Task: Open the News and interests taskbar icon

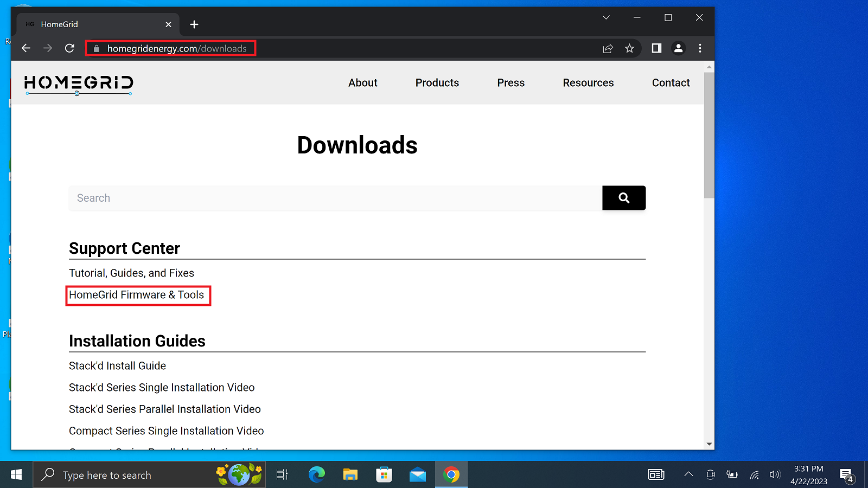Action: coord(656,475)
